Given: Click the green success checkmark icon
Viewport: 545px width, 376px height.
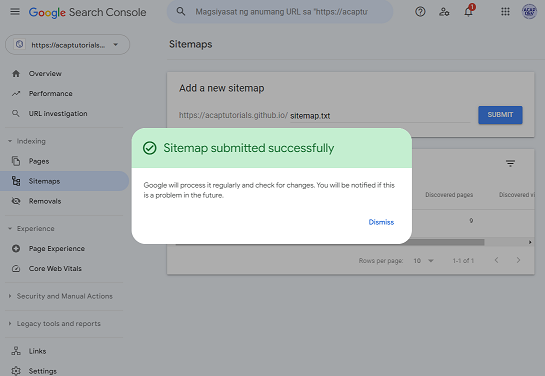Looking at the screenshot, I should [149, 148].
